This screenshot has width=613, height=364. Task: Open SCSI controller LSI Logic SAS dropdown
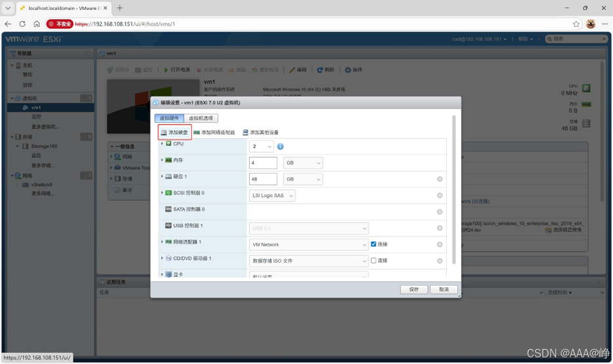tap(272, 196)
